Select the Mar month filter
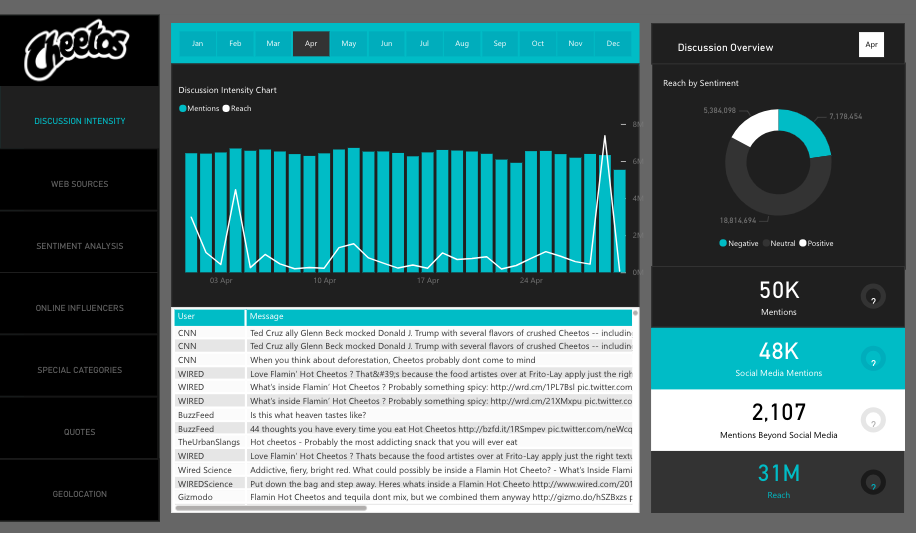The image size is (916, 533). pos(273,43)
